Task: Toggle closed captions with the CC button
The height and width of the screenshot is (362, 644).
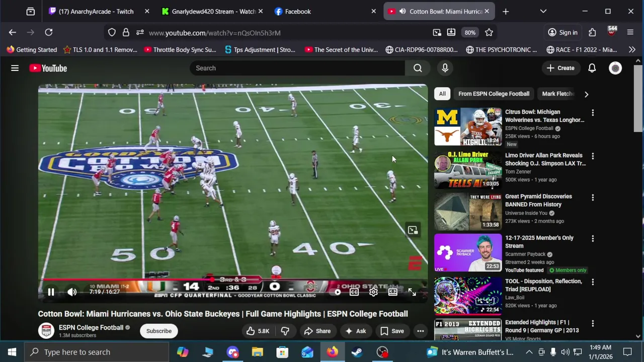Action: pyautogui.click(x=354, y=292)
